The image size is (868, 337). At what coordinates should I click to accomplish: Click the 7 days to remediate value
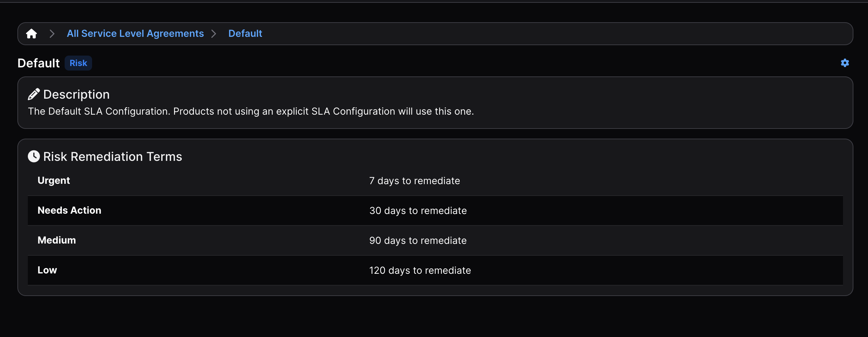point(414,181)
